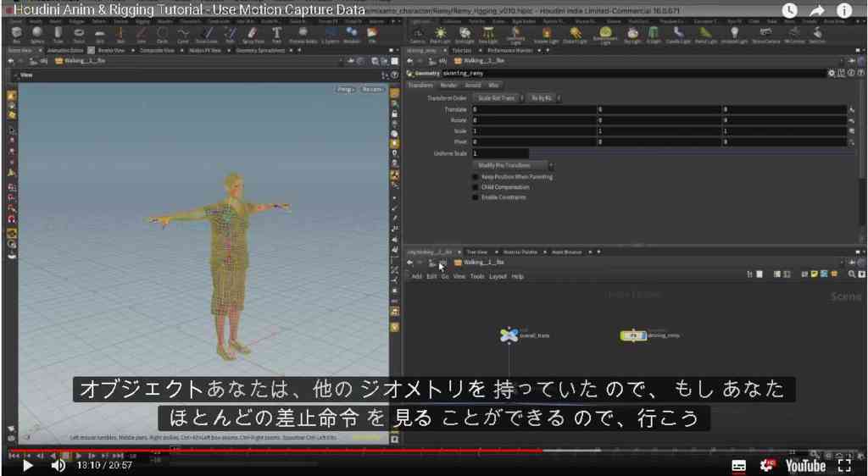Select the Draw Curve shelf tool
The width and height of the screenshot is (868, 476).
tap(207, 35)
